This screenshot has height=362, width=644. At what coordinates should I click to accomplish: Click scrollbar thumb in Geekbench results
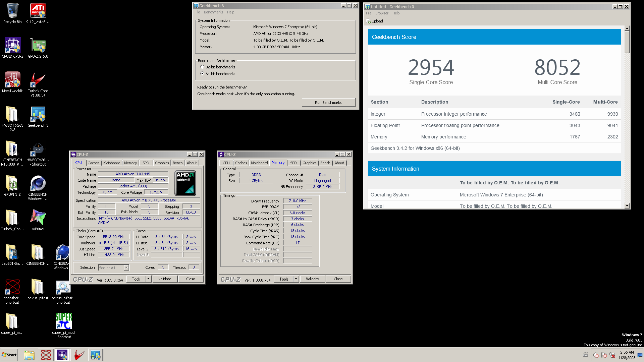pyautogui.click(x=627, y=42)
